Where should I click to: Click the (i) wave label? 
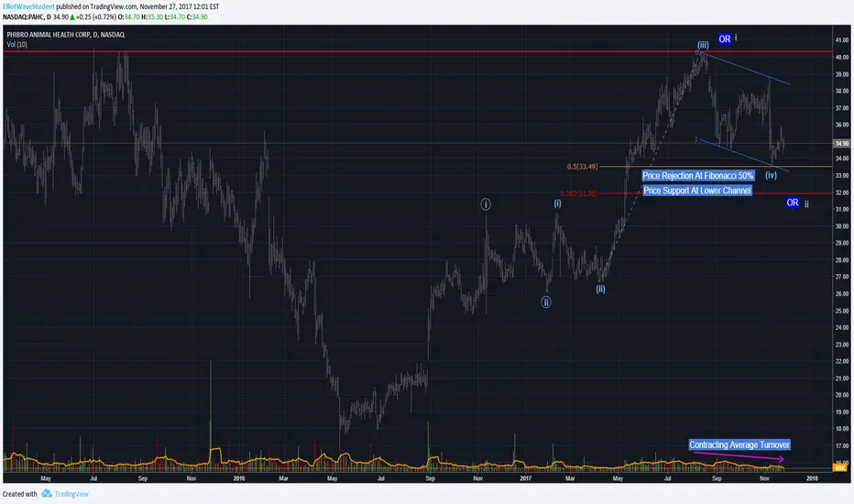(557, 203)
